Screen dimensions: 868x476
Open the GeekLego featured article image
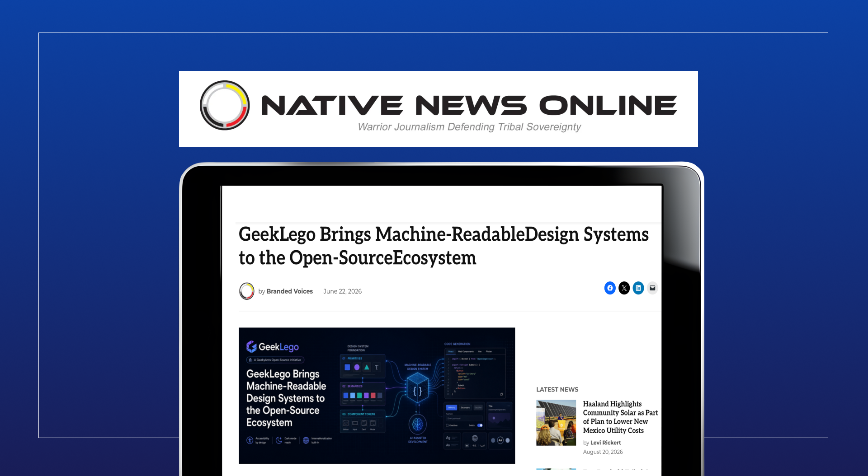point(377,396)
